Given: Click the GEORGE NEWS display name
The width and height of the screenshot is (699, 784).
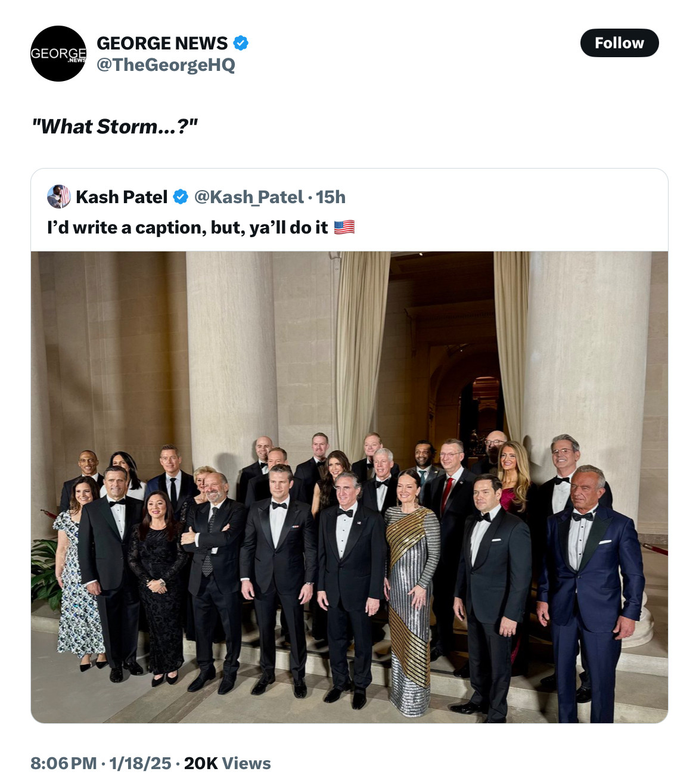Looking at the screenshot, I should [x=161, y=43].
